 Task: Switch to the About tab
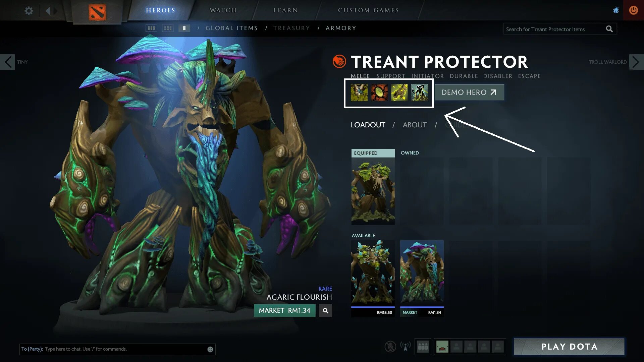415,125
